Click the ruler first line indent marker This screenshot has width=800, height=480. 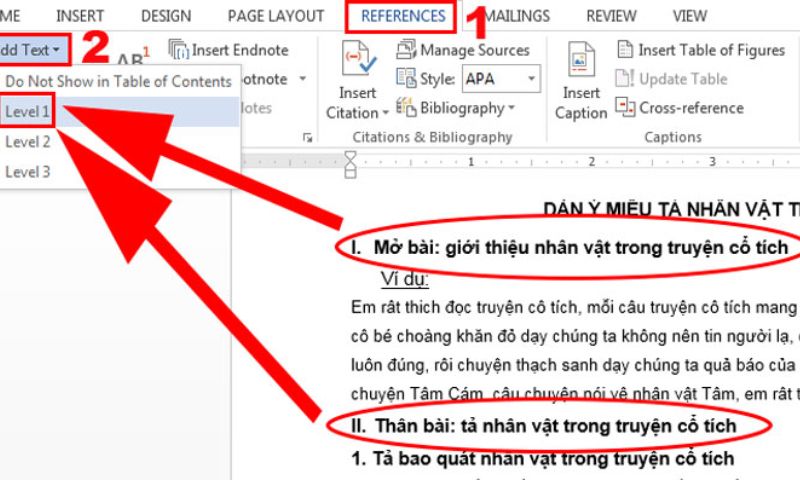click(351, 156)
